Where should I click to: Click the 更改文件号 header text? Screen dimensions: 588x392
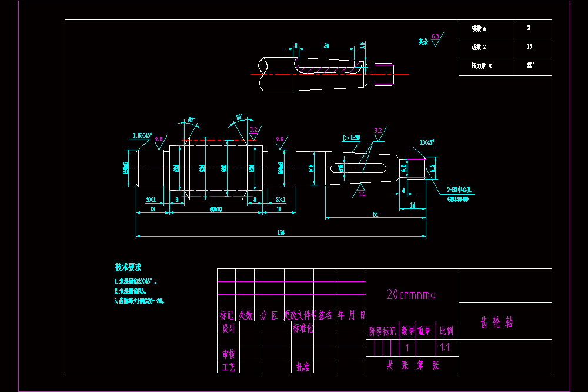click(300, 315)
